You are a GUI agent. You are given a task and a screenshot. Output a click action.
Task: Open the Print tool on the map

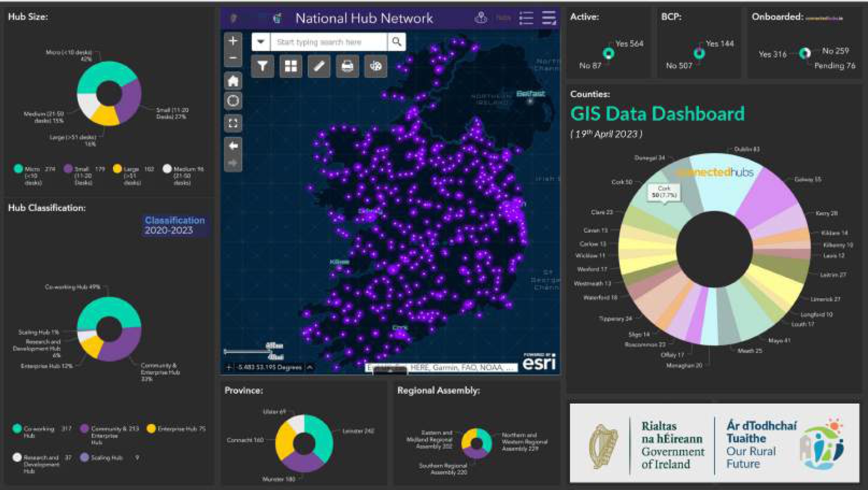348,67
